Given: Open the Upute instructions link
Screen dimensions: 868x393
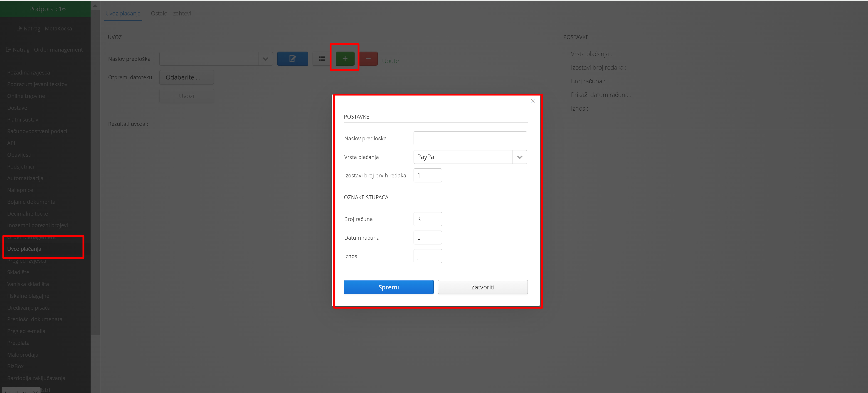Looking at the screenshot, I should point(390,61).
